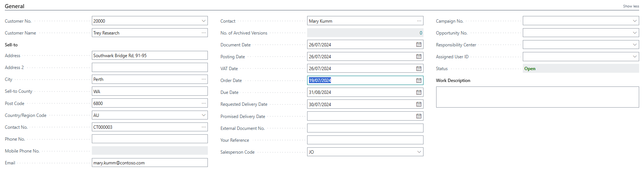Open calendar picker for Document Date
The height and width of the screenshot is (177, 644).
coord(419,45)
